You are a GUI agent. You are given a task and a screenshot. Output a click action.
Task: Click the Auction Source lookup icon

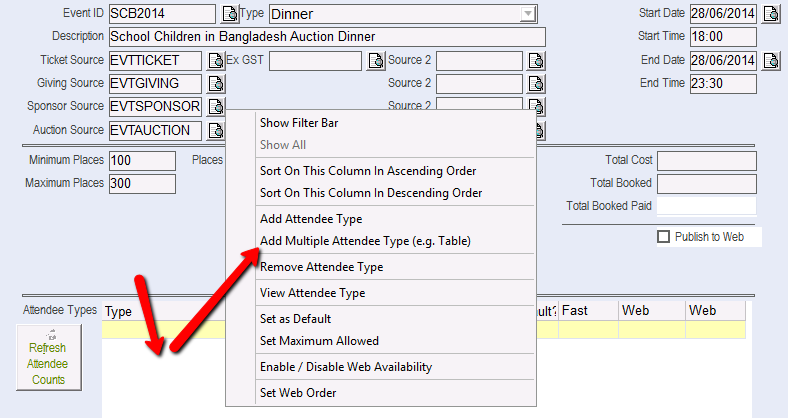point(215,130)
